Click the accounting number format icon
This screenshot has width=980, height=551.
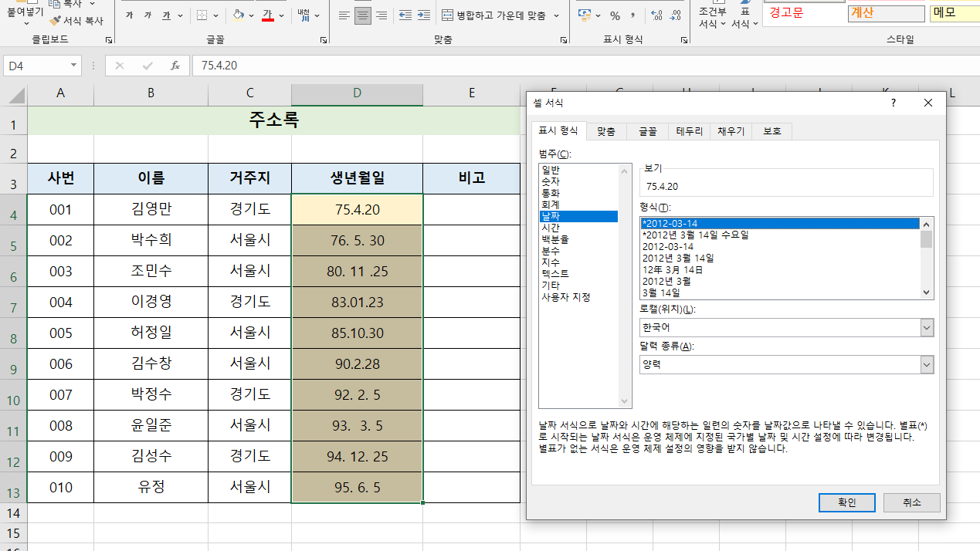(584, 15)
